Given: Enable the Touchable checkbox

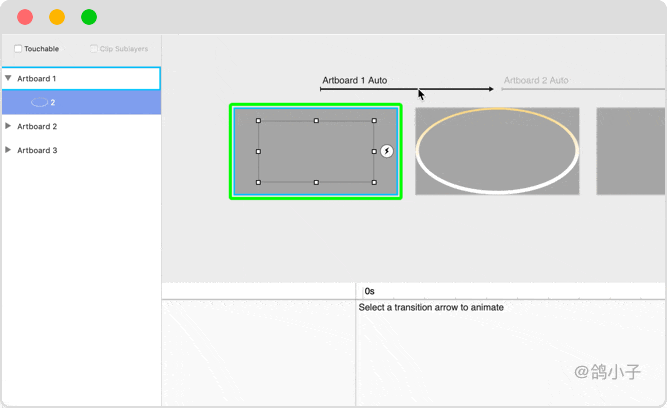Looking at the screenshot, I should 18,49.
